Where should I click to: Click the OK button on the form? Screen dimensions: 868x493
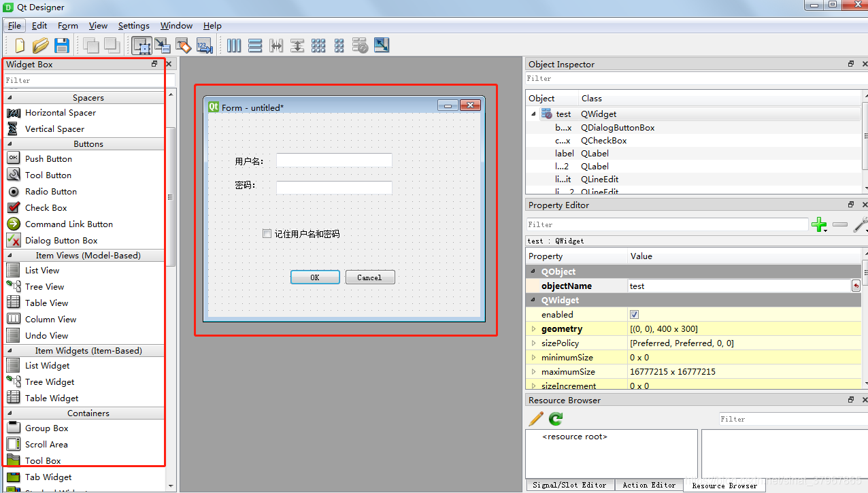click(315, 277)
